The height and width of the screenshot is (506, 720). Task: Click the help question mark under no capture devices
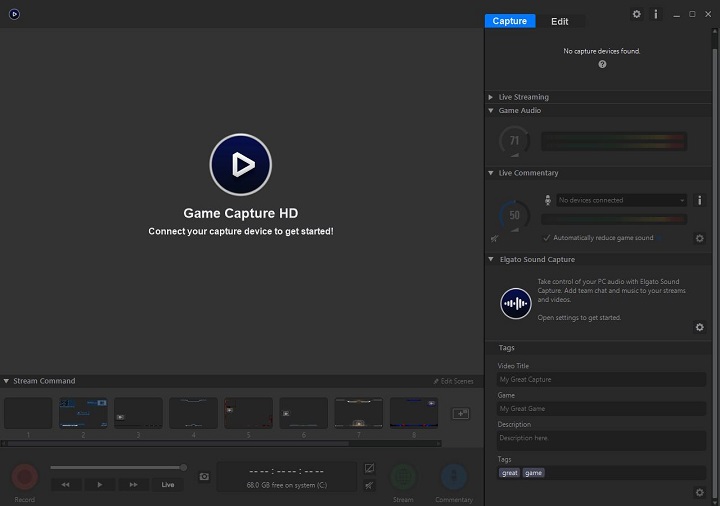602,64
